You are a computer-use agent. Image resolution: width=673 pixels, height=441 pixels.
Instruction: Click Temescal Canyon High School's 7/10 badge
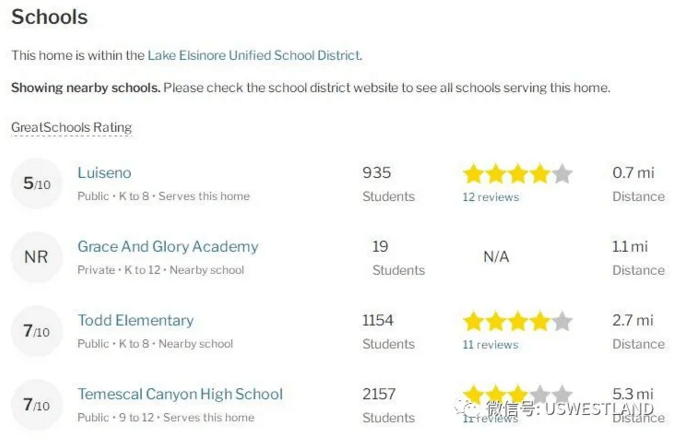36,405
